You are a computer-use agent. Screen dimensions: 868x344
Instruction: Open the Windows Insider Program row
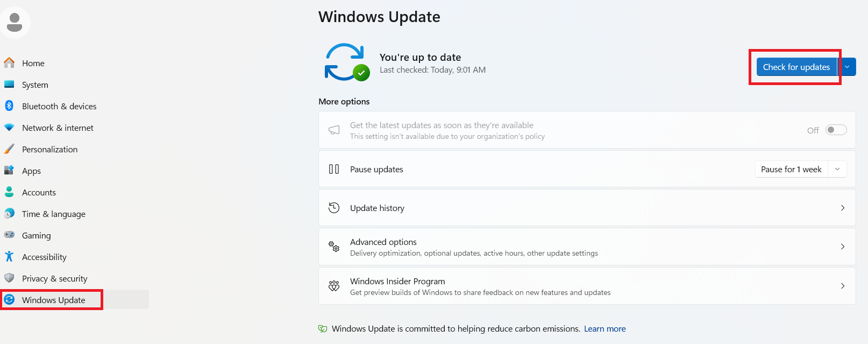[x=587, y=286]
